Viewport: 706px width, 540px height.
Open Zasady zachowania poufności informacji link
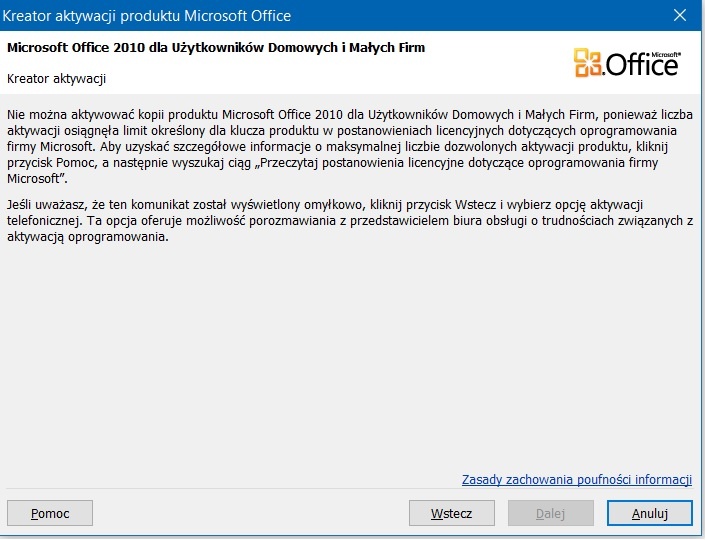[577, 479]
